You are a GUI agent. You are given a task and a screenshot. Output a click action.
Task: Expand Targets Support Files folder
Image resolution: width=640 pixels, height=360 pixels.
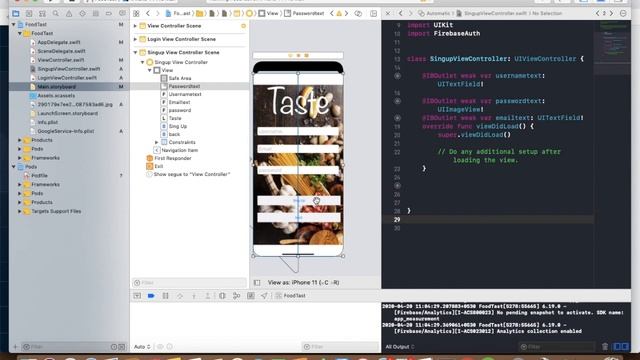(20, 211)
